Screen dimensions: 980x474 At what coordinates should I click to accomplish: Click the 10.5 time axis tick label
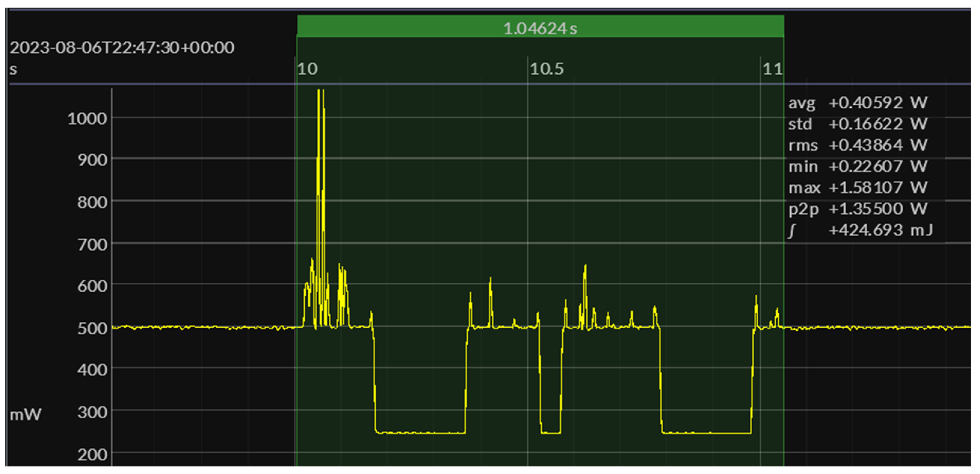(546, 69)
